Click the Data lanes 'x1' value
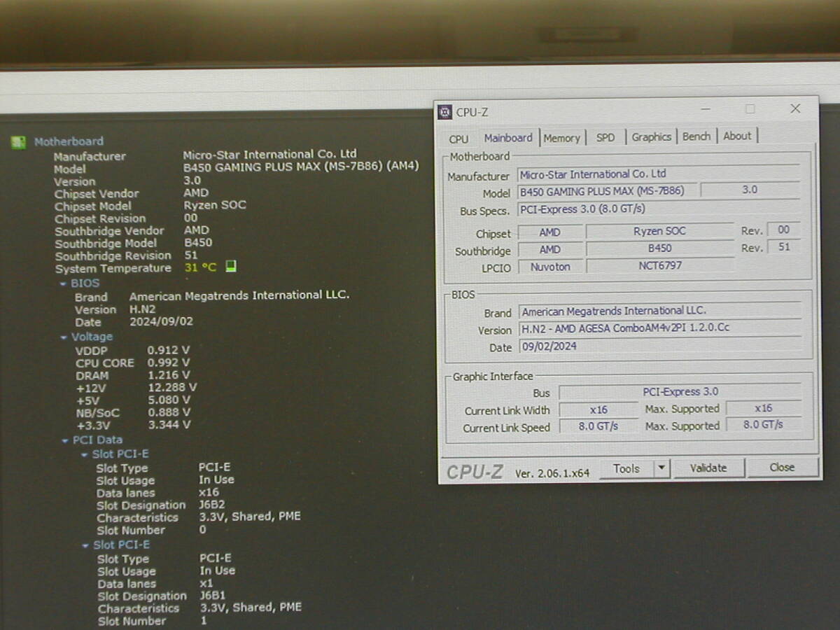 [x=206, y=583]
